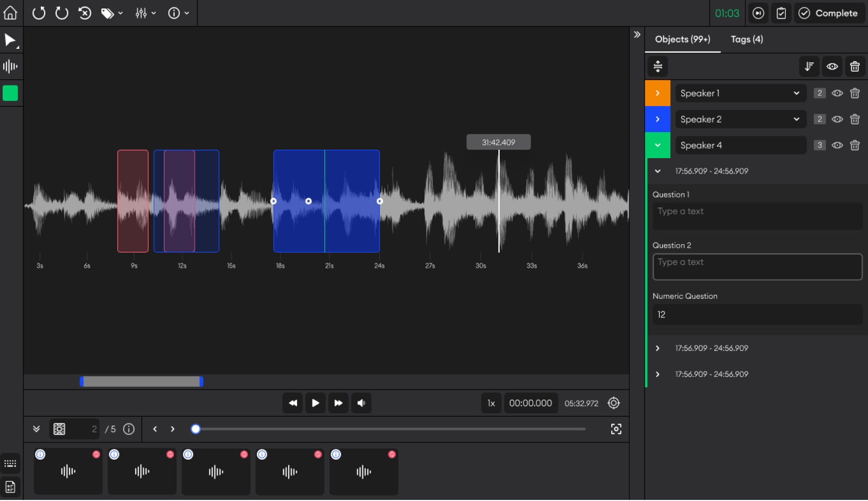Screen dimensions: 868x501
Task: Expand the Speaker 1 region list
Action: click(658, 93)
